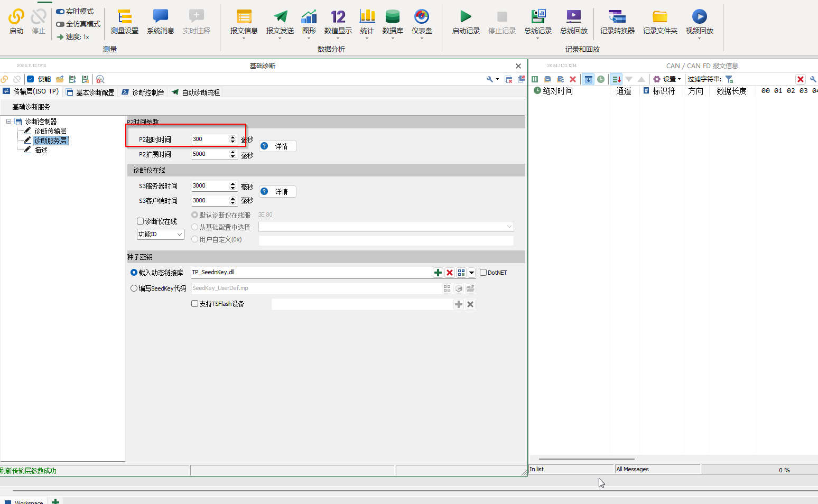Click 详情 button beside P2超时时间
This screenshot has height=504, width=818.
pyautogui.click(x=277, y=146)
